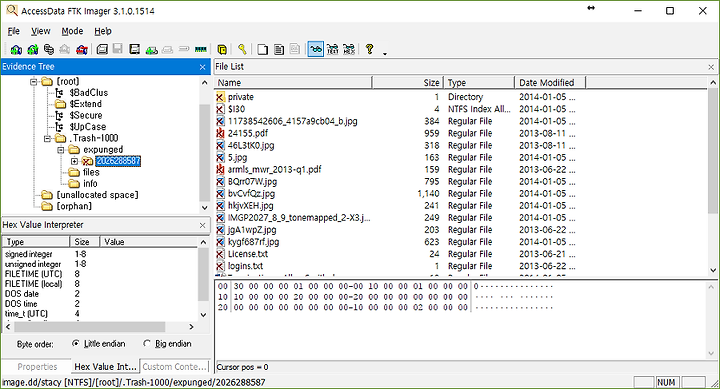
Task: Click the [orphan] folder icon
Action: [47, 206]
